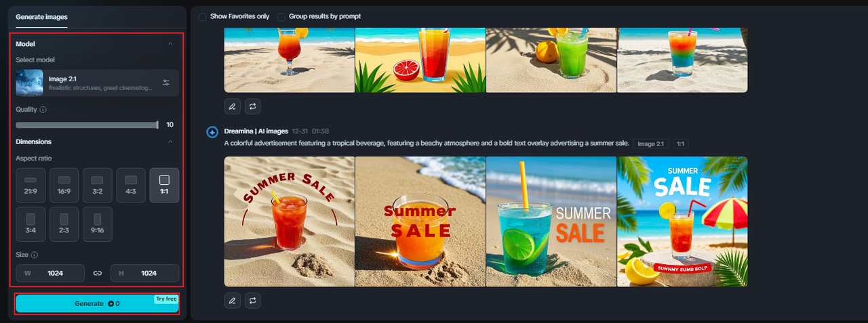Click regenerate icon below summer sale images

click(x=253, y=300)
